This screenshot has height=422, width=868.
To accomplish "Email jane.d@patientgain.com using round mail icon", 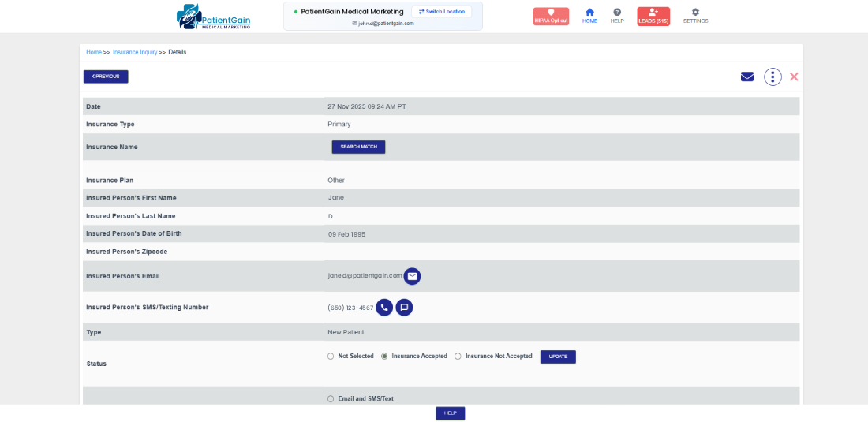I will click(x=412, y=276).
